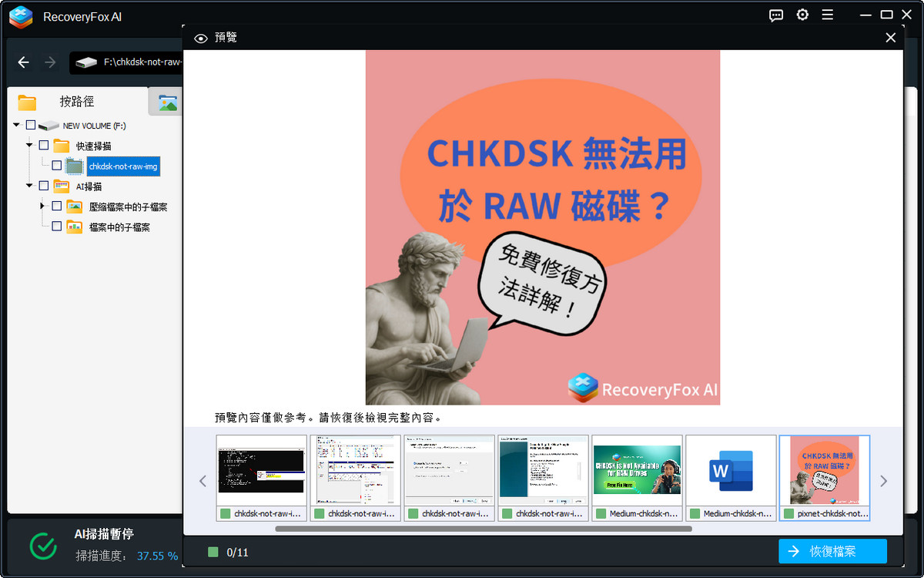The width and height of the screenshot is (924, 578).
Task: Open the grey dialog box screenshot thumbnail
Action: click(450, 470)
